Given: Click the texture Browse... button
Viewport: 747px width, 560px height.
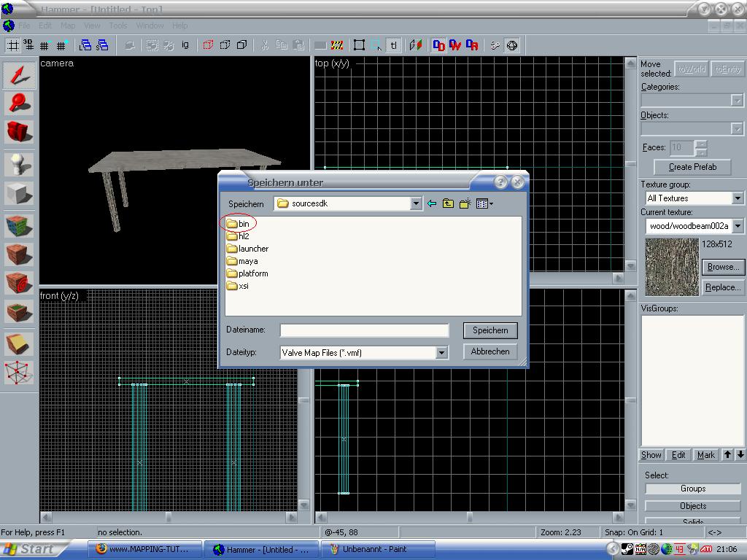Looking at the screenshot, I should (723, 267).
